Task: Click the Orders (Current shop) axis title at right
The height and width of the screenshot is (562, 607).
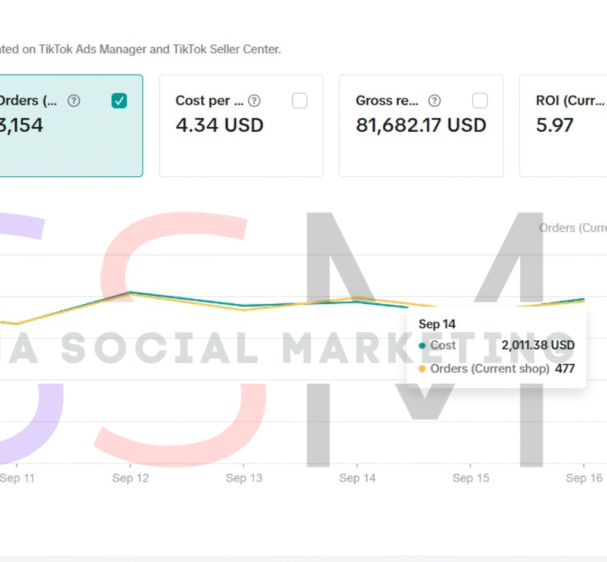Action: (573, 228)
